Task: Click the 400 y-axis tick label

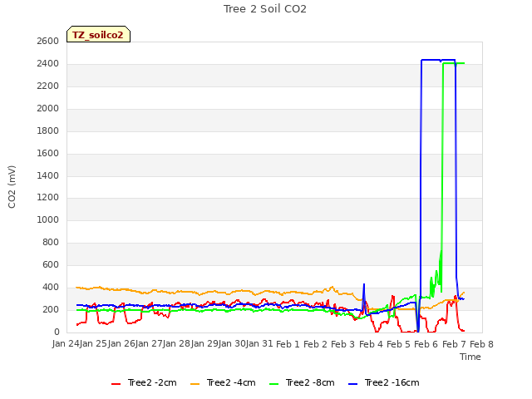Action: pos(51,287)
